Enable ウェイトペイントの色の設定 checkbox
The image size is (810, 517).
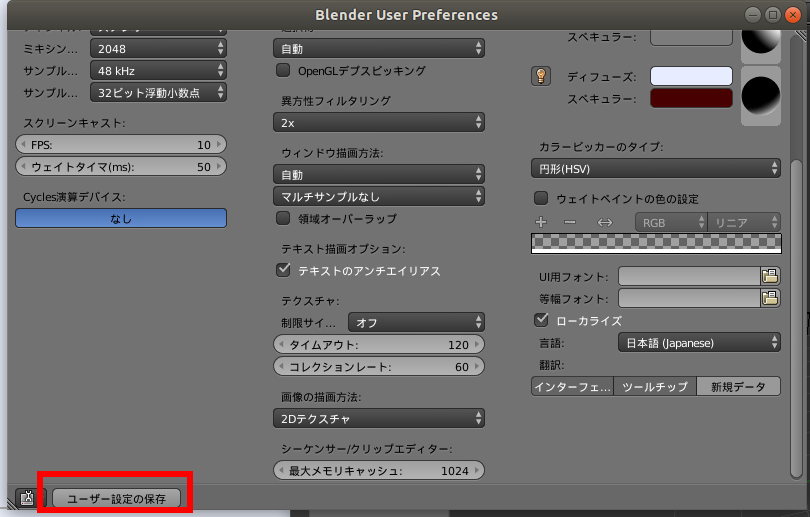(x=541, y=198)
